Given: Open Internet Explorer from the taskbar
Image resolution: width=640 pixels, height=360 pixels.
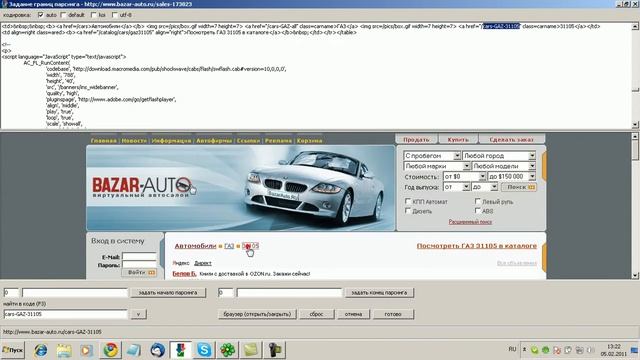Looking at the screenshot, I should tap(40, 350).
